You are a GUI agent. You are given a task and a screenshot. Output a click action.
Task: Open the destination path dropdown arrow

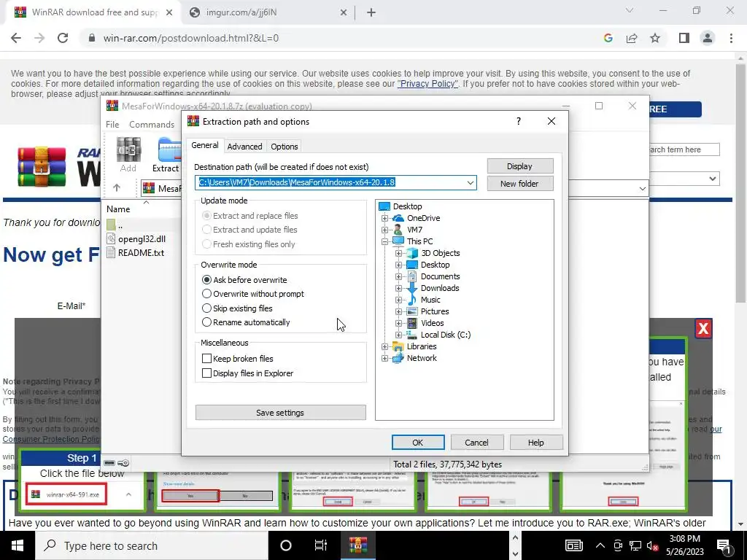click(471, 182)
